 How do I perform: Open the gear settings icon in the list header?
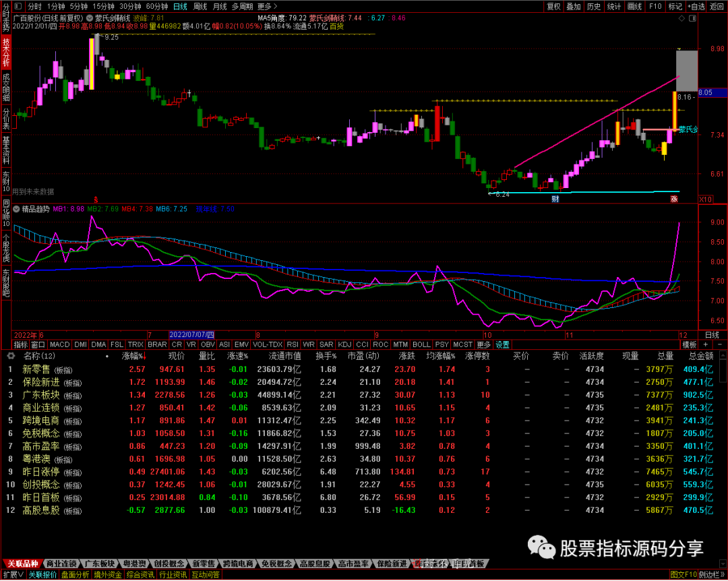pos(11,357)
